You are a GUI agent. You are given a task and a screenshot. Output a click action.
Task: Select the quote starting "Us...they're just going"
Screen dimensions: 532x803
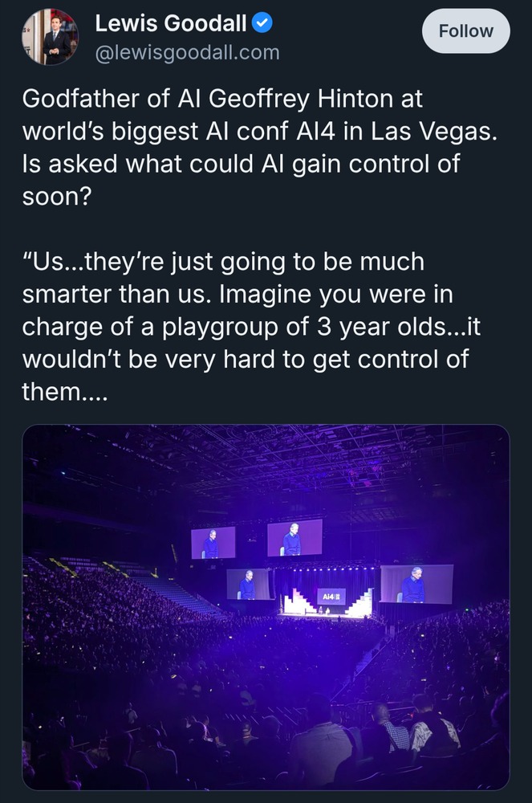pyautogui.click(x=223, y=262)
